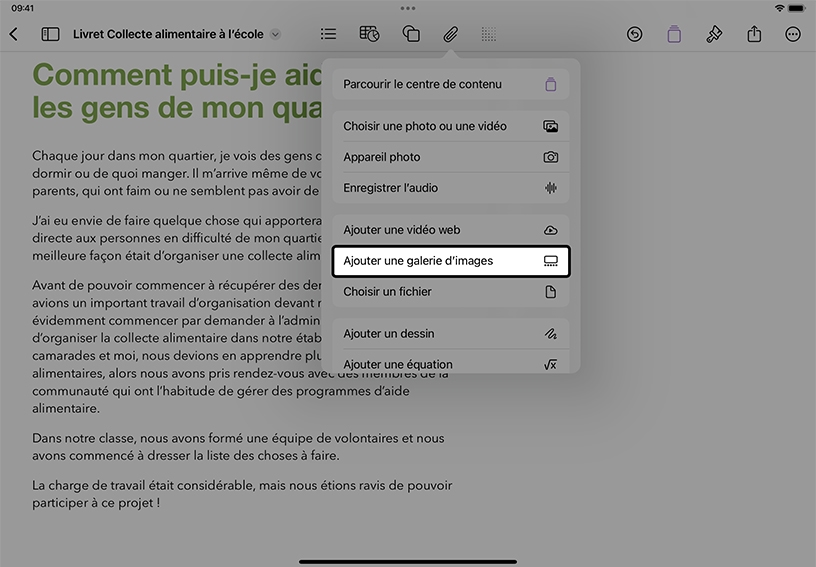This screenshot has height=567, width=816.
Task: Tap the home indicator bar
Action: [408, 562]
